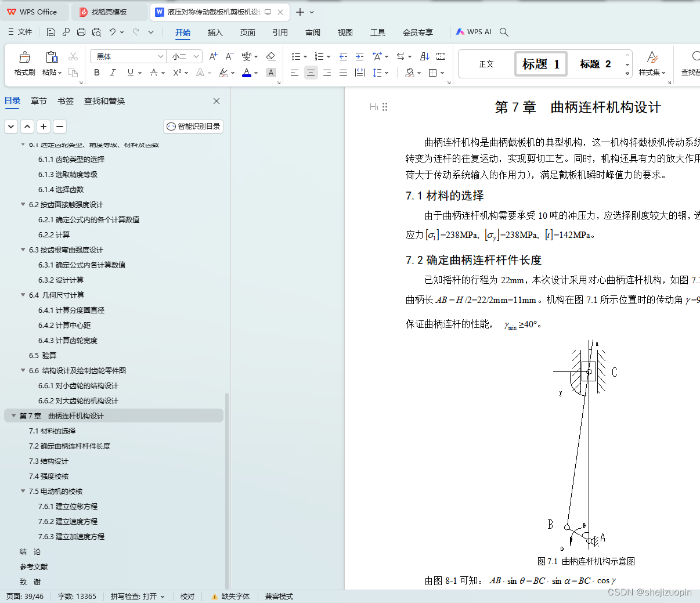
Task: Switch to the 插入 (Insert) ribbon tab
Action: (215, 33)
